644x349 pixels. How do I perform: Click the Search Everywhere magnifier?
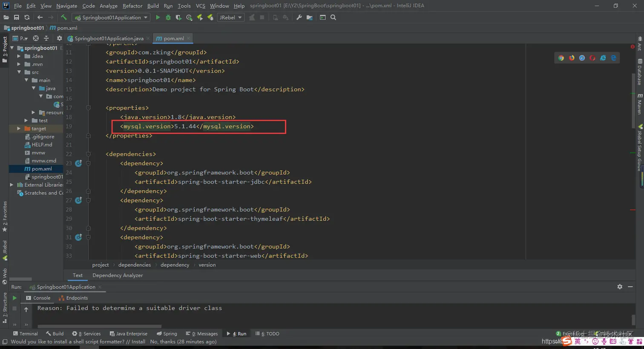333,17
